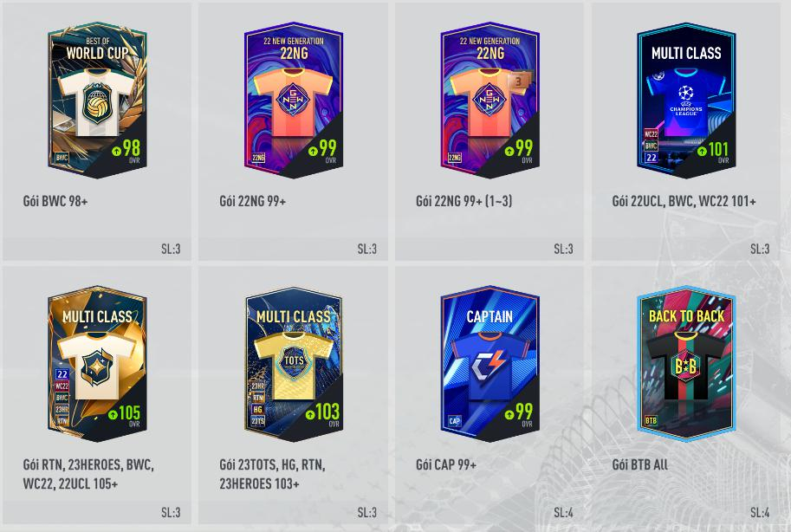Click Gói RTN, 23HEROES, BWC label
Image resolution: width=791 pixels, height=532 pixels.
(x=88, y=464)
